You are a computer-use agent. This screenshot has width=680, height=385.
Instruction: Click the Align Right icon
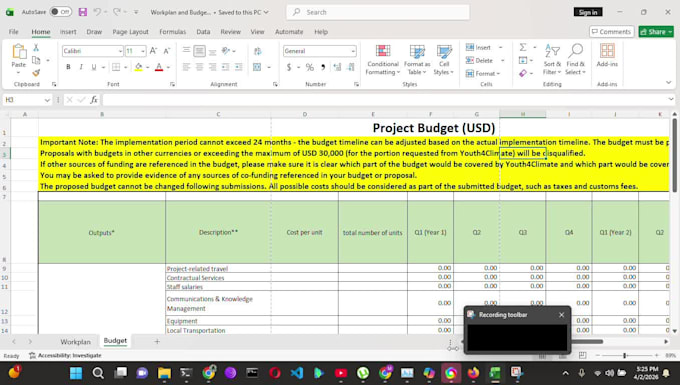212,67
